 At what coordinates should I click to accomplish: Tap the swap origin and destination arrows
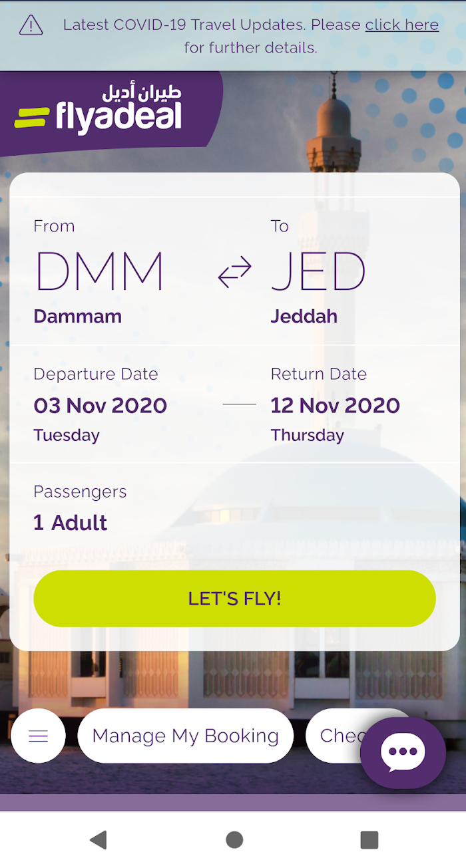234,273
